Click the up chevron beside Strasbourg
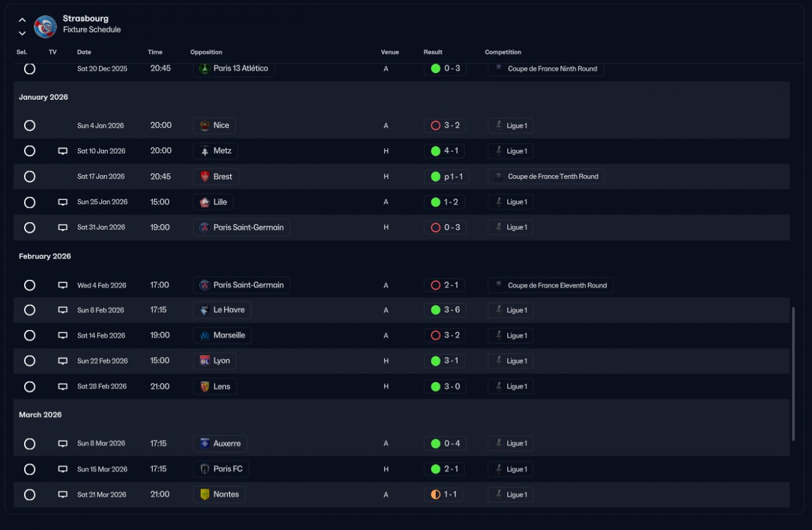Image resolution: width=812 pixels, height=530 pixels. coord(22,20)
